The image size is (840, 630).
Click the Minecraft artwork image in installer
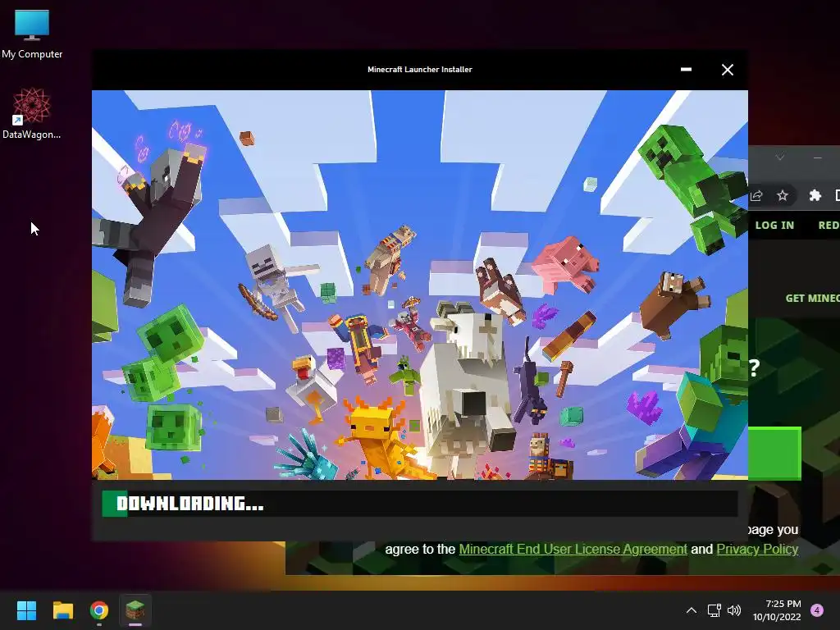pyautogui.click(x=419, y=285)
